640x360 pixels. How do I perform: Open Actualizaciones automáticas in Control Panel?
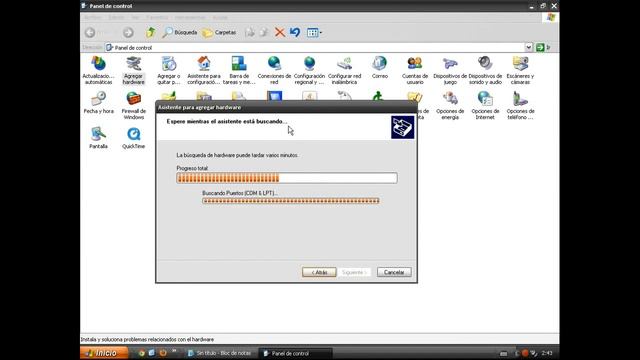(x=98, y=70)
